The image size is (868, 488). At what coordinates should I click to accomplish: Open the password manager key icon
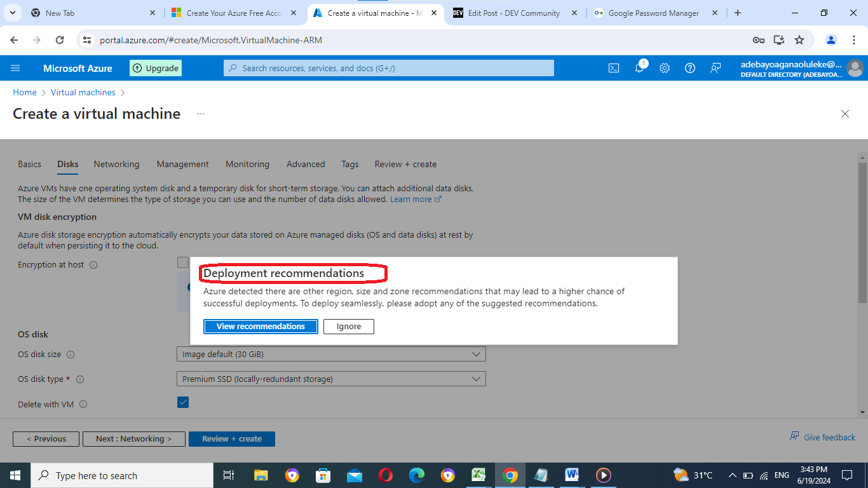tap(759, 40)
